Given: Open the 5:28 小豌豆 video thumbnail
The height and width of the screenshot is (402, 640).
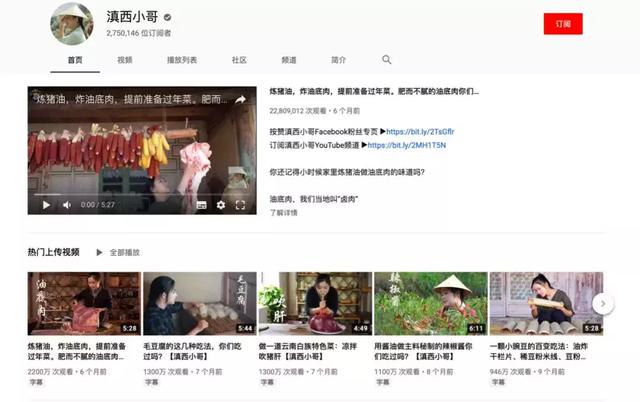Looking at the screenshot, I should pos(546,304).
